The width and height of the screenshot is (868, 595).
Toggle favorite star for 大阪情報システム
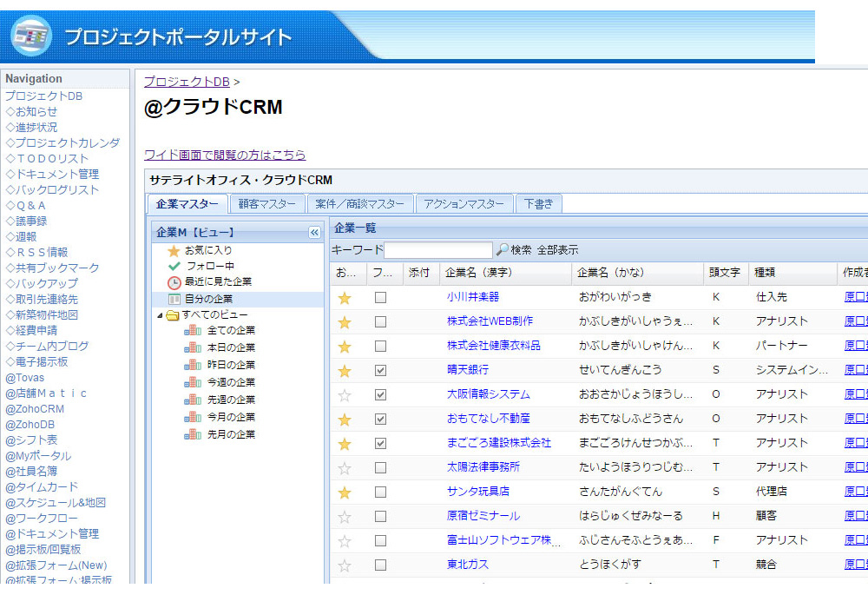point(345,395)
